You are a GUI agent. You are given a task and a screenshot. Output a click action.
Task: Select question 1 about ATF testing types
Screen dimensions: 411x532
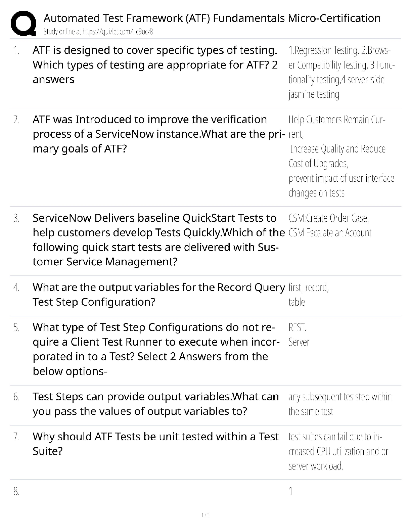[155, 65]
